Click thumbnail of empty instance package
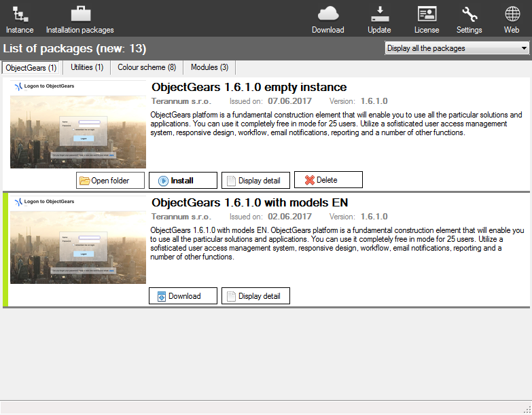Screen dimensions: 532x415 (x=78, y=124)
